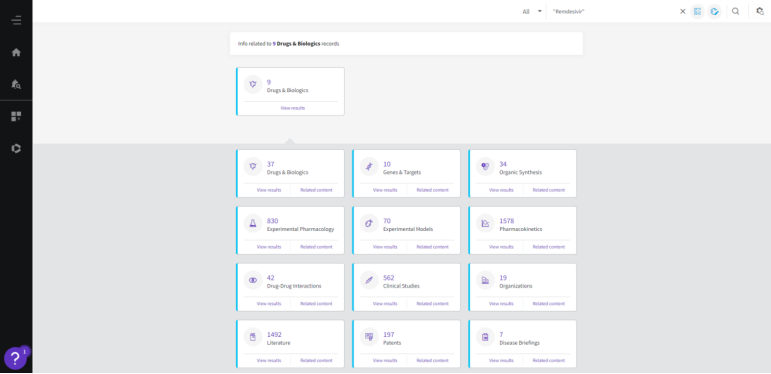The width and height of the screenshot is (771, 374).
Task: Open Related content for Clinical Studies
Action: [x=432, y=304]
